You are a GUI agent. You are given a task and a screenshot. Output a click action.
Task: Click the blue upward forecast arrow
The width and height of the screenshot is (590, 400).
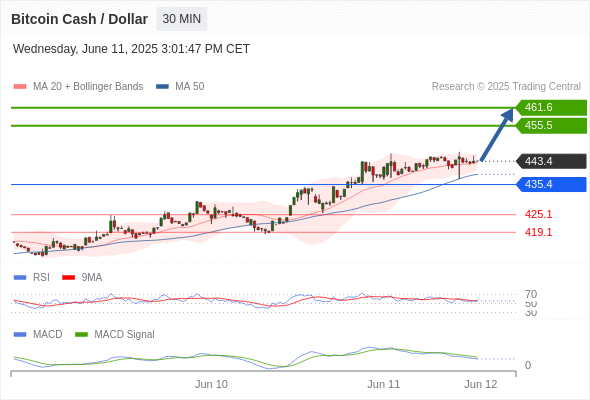tap(497, 135)
